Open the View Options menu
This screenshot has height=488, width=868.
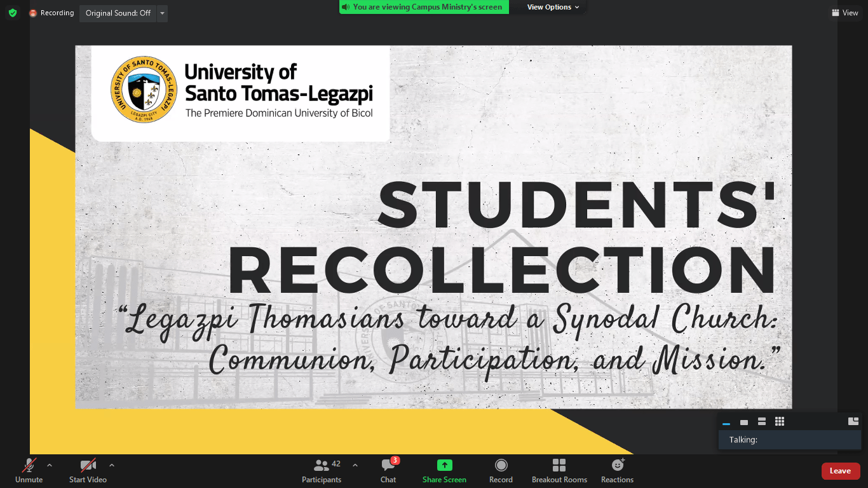coord(550,7)
